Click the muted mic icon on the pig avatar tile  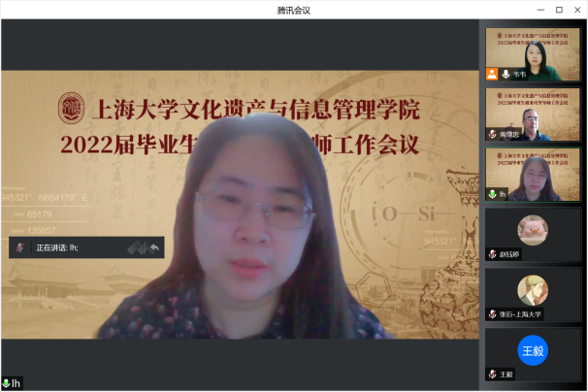[x=493, y=254]
